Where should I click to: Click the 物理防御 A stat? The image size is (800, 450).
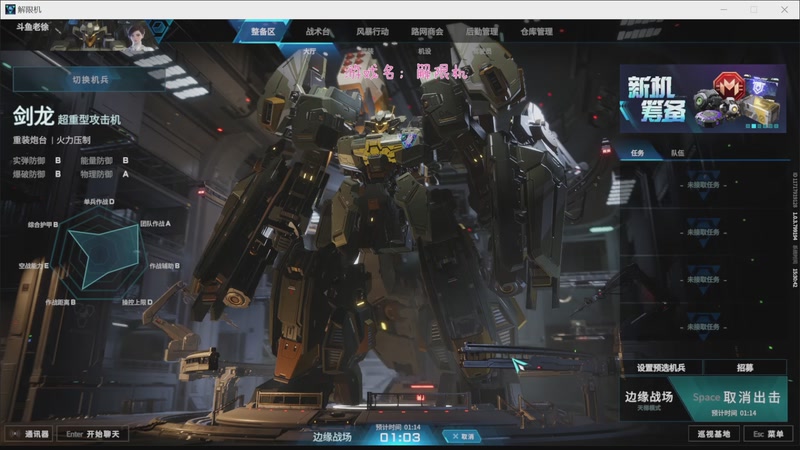coord(104,174)
